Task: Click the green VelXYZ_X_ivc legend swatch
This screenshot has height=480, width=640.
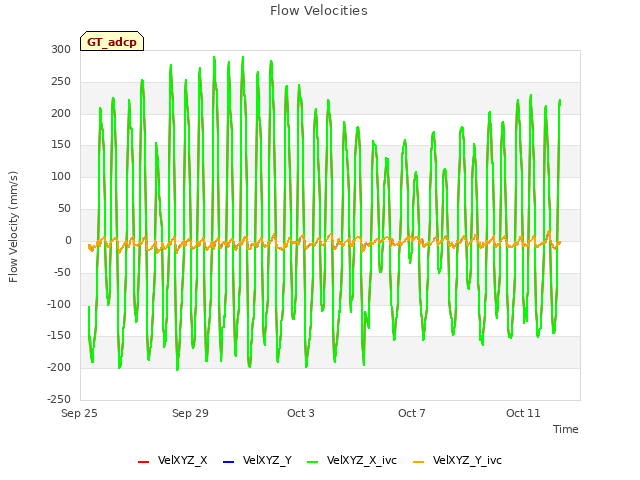Action: click(312, 462)
